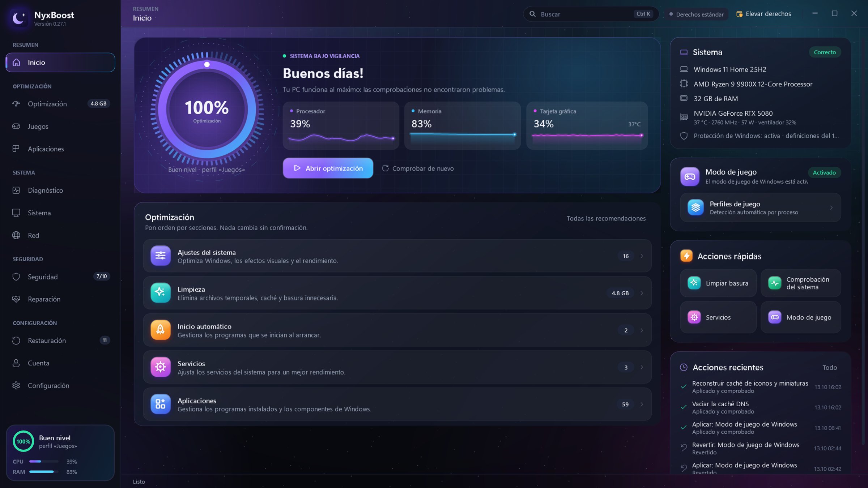Click the Limpieza sparkle icon
Viewport: 868px width, 488px height.
pos(160,293)
